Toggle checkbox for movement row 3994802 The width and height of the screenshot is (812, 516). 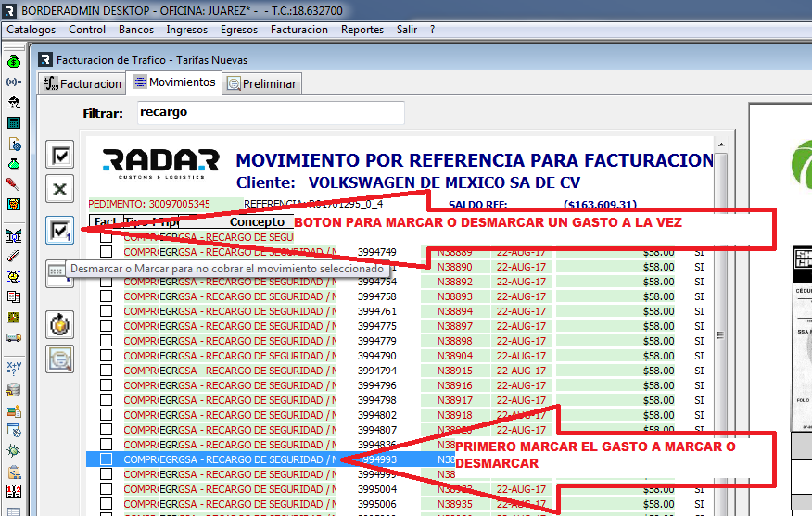coord(107,414)
